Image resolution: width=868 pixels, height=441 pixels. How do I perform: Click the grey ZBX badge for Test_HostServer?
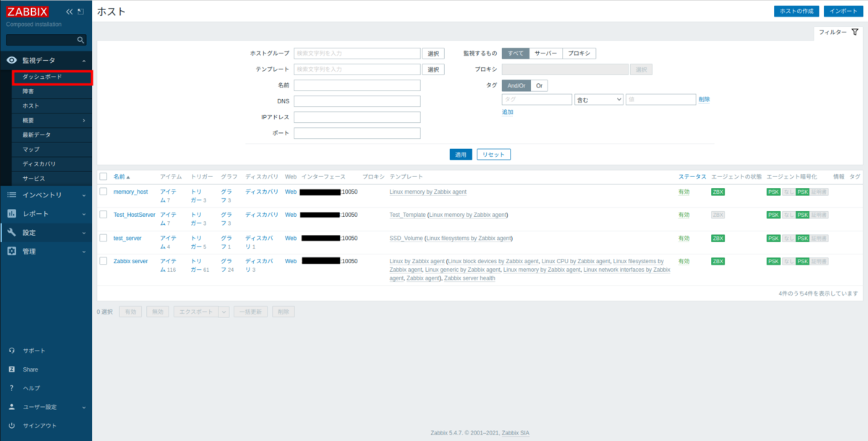[718, 215]
